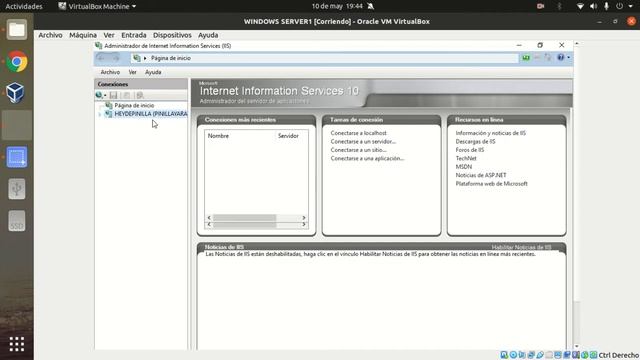Open the VirtualBox Dispositivos menu
The height and width of the screenshot is (360, 640).
[x=172, y=35]
